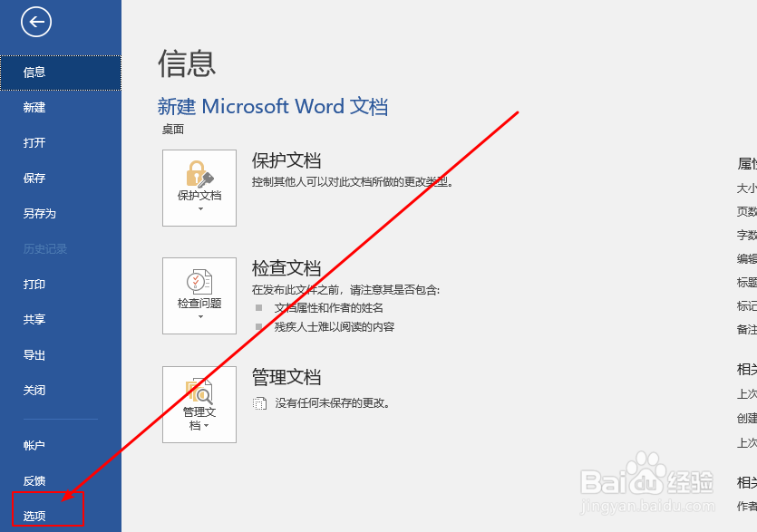Click the text 没有任何未保存的更改
Image resolution: width=757 pixels, height=532 pixels.
click(x=333, y=403)
